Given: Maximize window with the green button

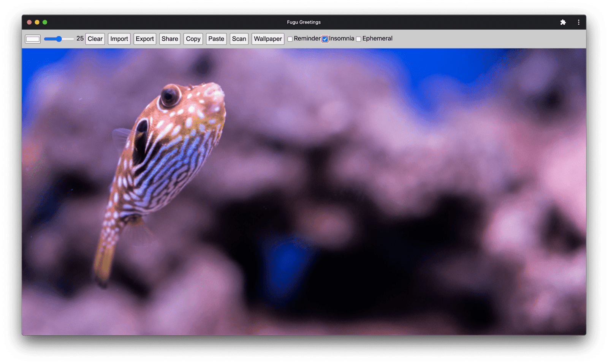Looking at the screenshot, I should coord(45,22).
